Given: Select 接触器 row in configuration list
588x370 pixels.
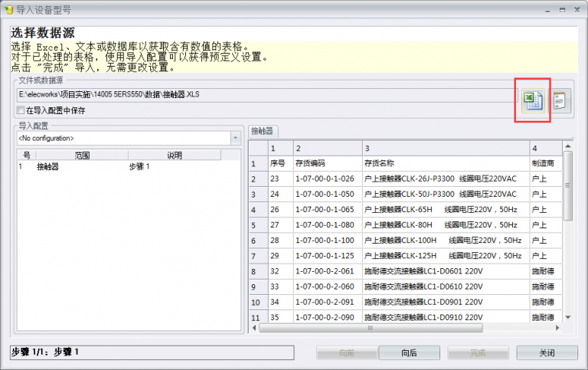Looking at the screenshot, I should tap(129, 166).
